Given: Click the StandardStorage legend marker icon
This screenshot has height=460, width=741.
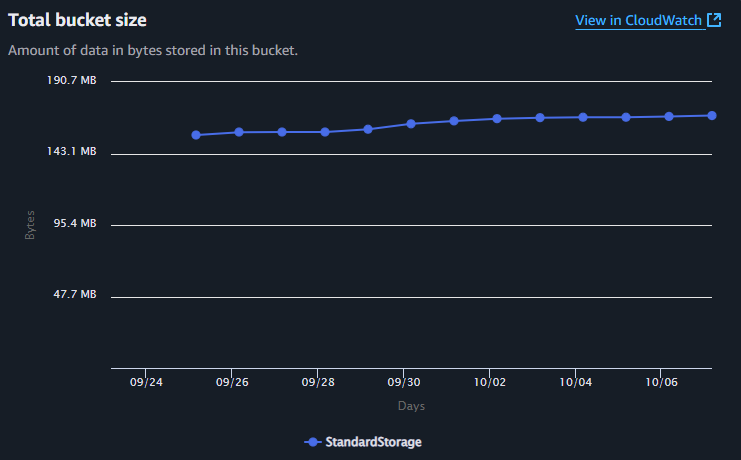Looking at the screenshot, I should tap(313, 442).
